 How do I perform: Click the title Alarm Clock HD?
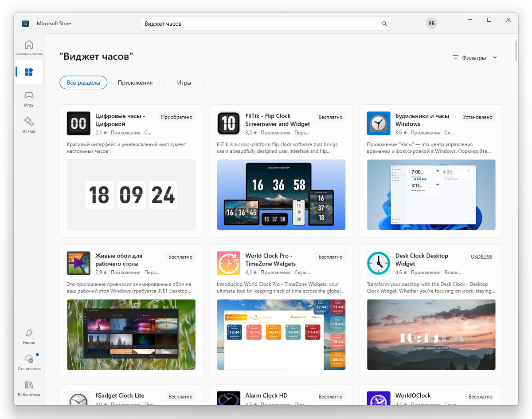(x=266, y=395)
